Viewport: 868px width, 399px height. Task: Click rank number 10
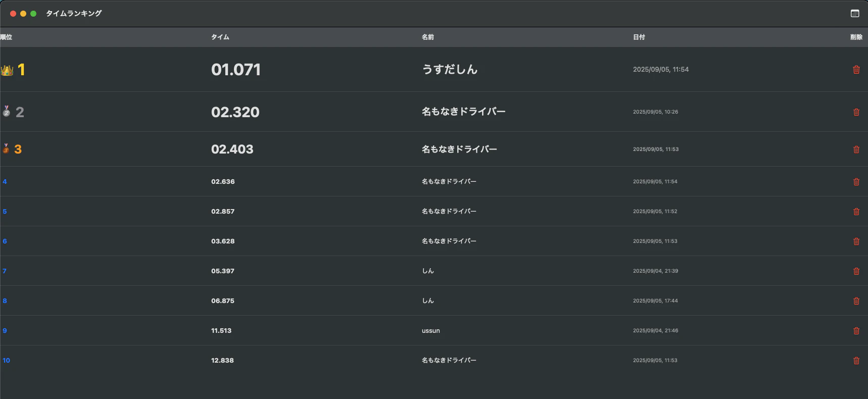(6, 360)
